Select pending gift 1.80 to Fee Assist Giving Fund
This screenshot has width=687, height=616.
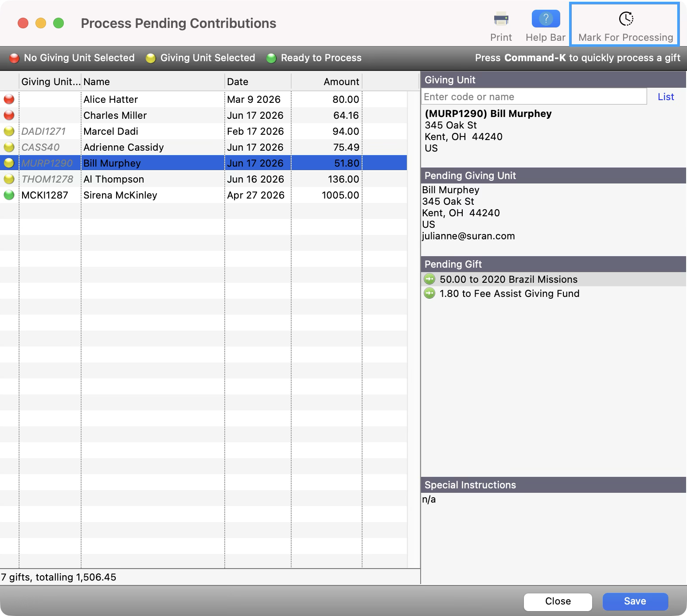coord(553,293)
